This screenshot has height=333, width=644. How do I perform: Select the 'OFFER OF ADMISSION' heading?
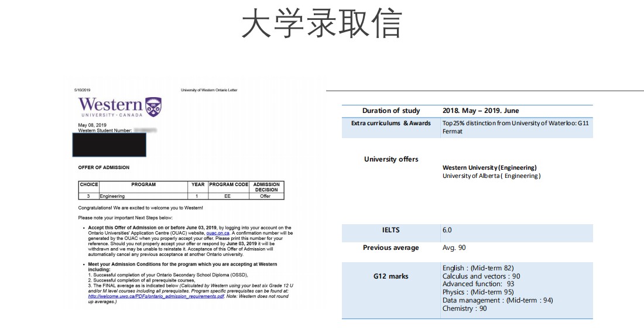pos(104,167)
